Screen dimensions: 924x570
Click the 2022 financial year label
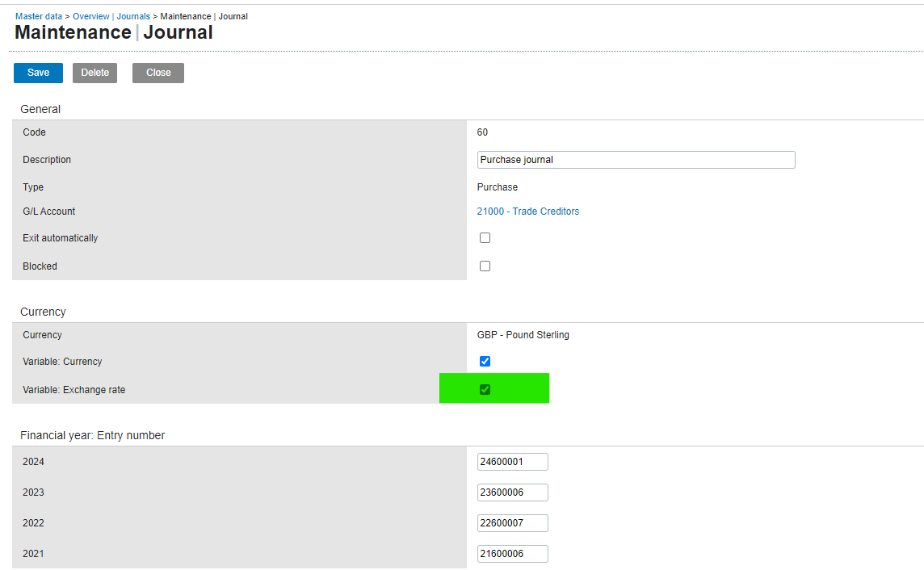[34, 523]
